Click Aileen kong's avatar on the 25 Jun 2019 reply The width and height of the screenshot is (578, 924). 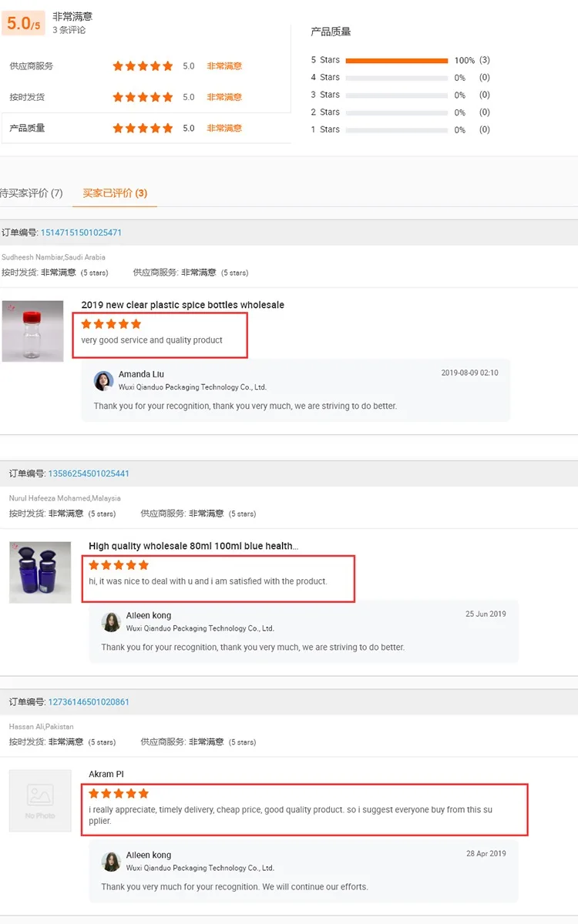point(112,621)
